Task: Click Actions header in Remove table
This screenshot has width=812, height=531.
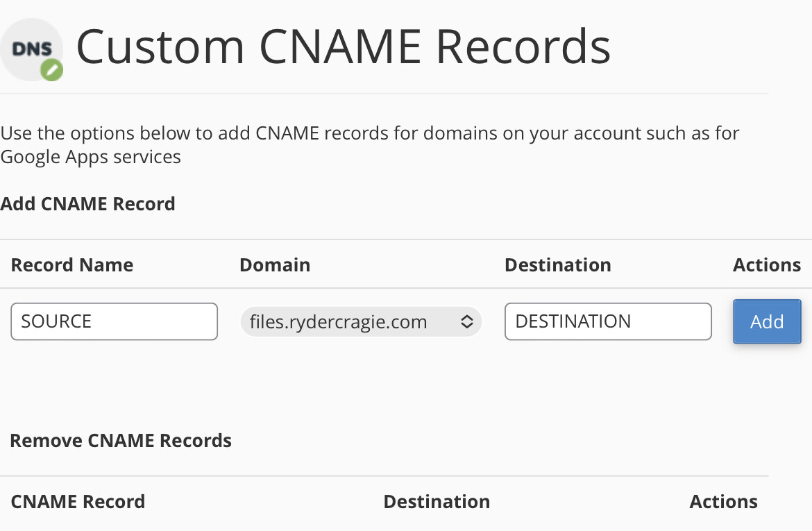Action: coord(723,501)
